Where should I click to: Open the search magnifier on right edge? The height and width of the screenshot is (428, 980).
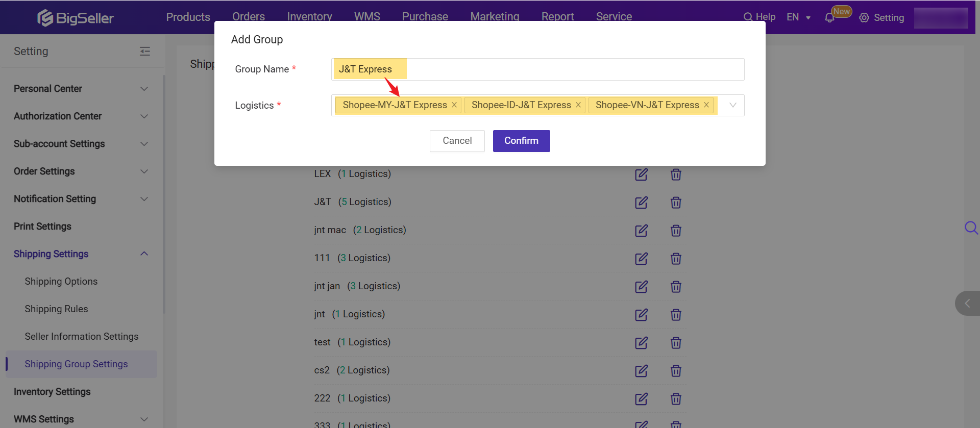[x=971, y=228]
